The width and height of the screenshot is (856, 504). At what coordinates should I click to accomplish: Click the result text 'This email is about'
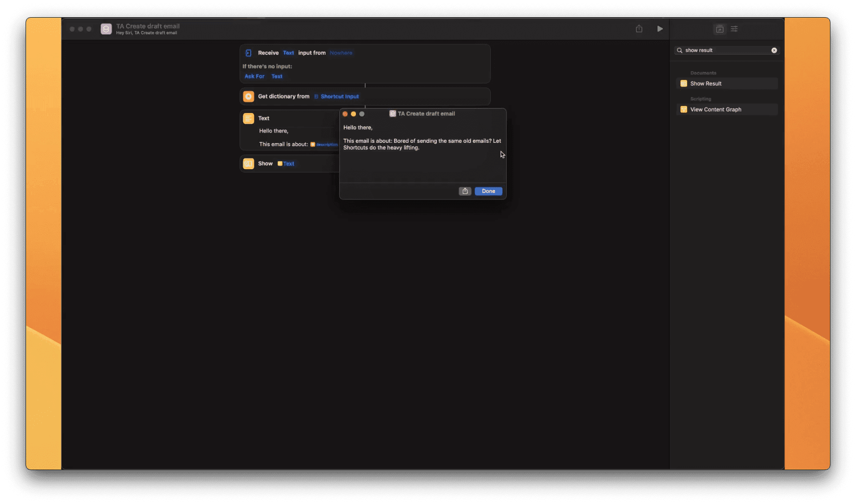[x=368, y=141]
